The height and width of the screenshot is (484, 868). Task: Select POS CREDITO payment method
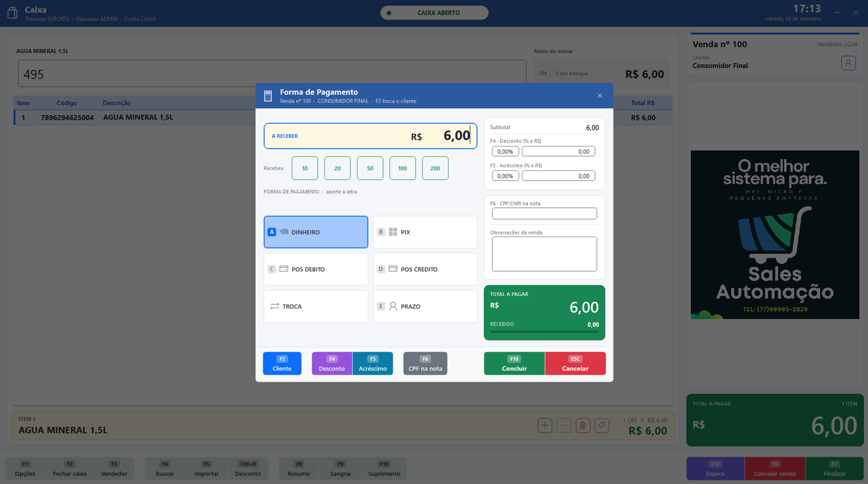[425, 269]
